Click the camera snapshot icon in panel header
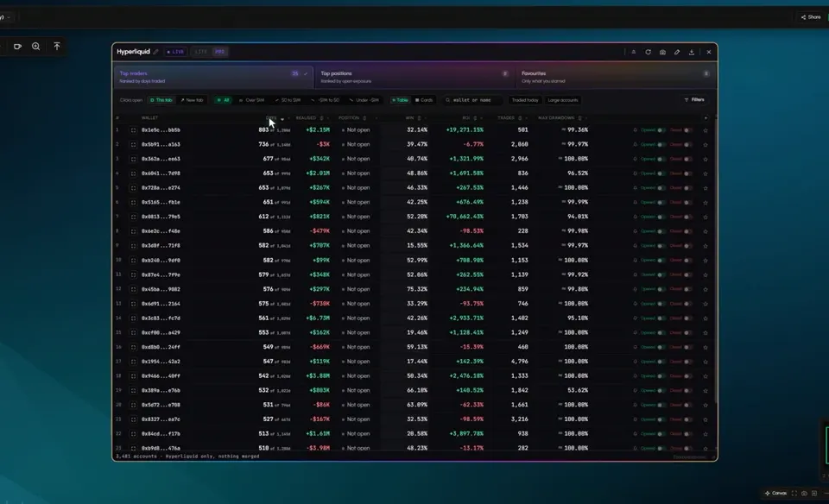 point(662,52)
